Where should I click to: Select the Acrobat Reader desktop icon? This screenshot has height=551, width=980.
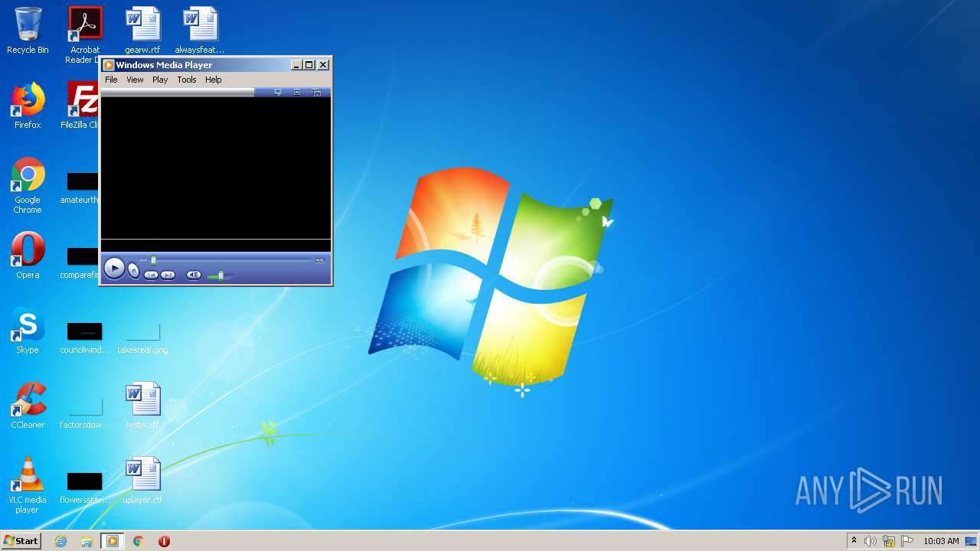84,35
